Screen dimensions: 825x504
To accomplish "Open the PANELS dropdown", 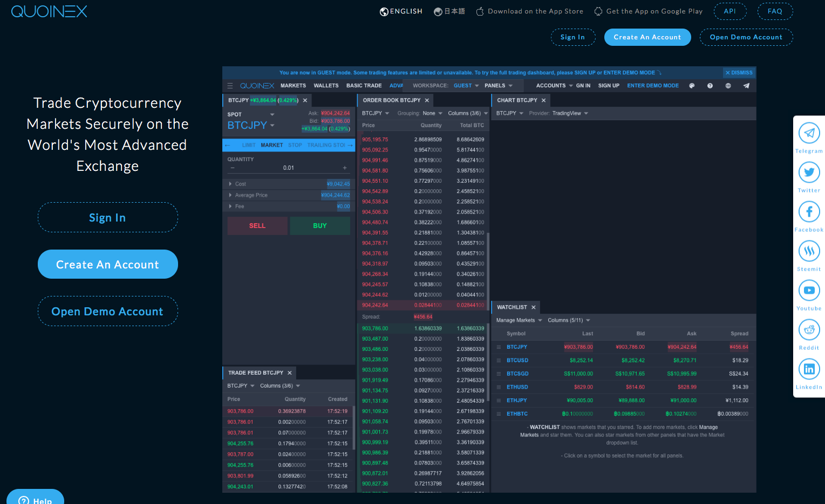I will coord(499,86).
